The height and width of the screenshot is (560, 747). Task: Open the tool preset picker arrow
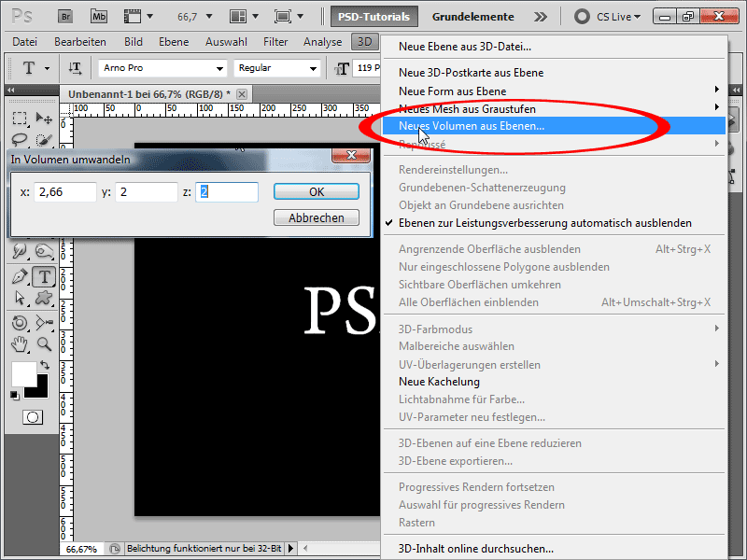point(48,68)
